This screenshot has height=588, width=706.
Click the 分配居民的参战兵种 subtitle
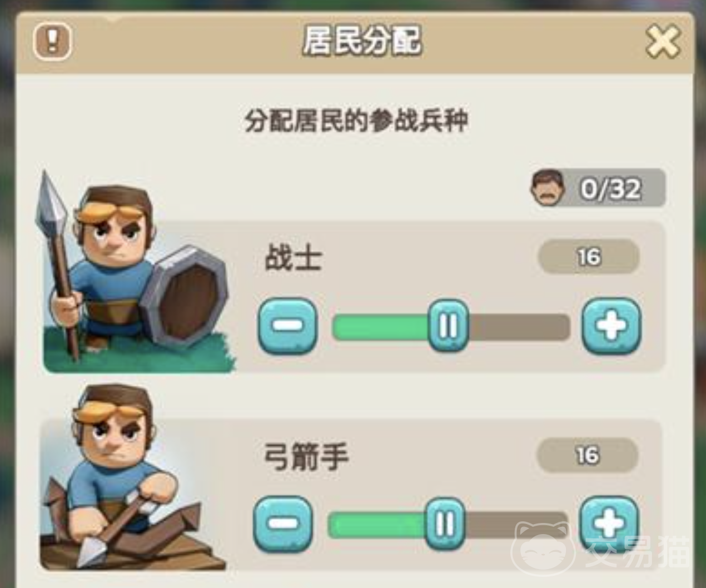pos(356,121)
